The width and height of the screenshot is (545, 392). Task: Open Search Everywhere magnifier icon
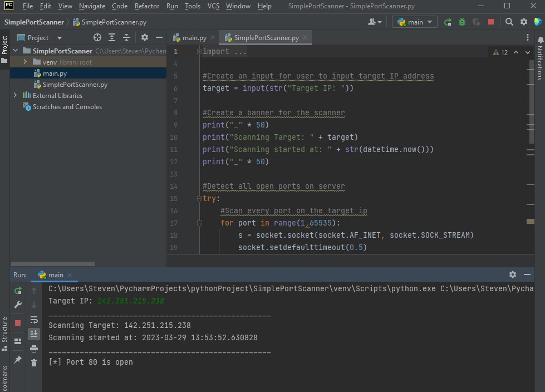coord(509,22)
